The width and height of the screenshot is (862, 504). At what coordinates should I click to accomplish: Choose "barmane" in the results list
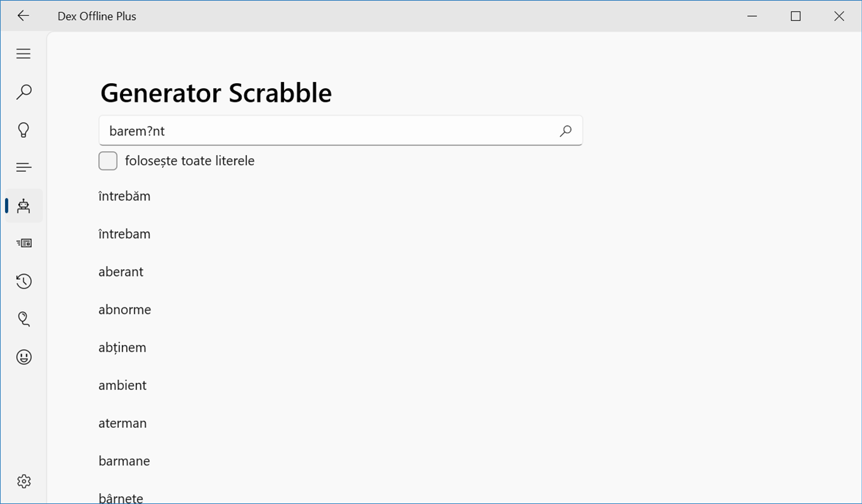click(124, 461)
